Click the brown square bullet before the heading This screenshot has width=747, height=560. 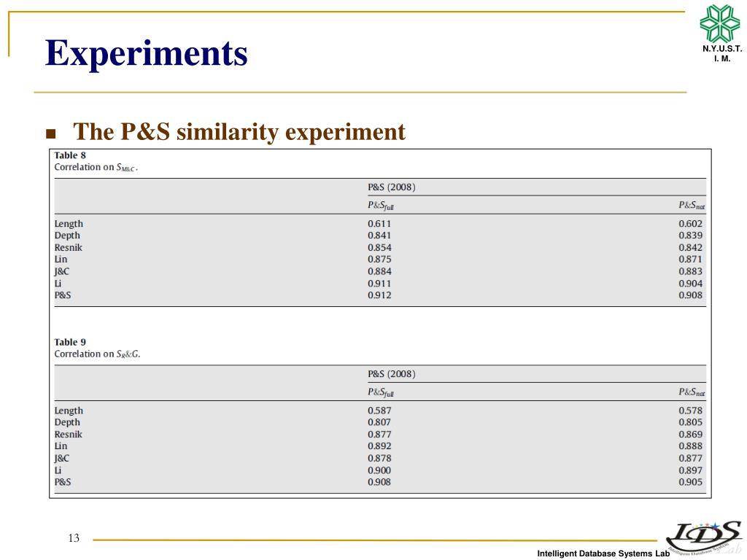tap(50, 134)
